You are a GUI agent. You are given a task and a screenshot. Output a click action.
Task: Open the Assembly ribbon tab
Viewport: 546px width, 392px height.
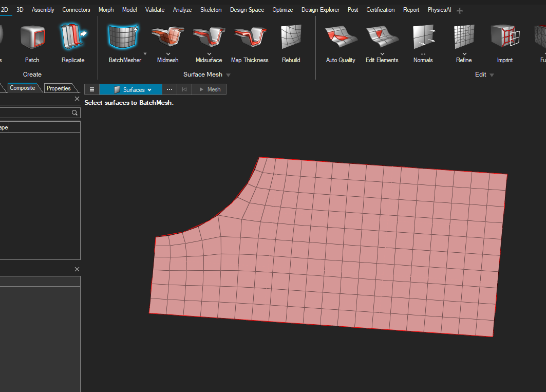(43, 10)
